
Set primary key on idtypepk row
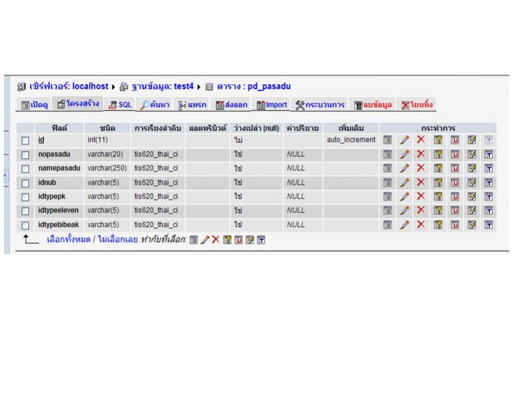coord(438,196)
